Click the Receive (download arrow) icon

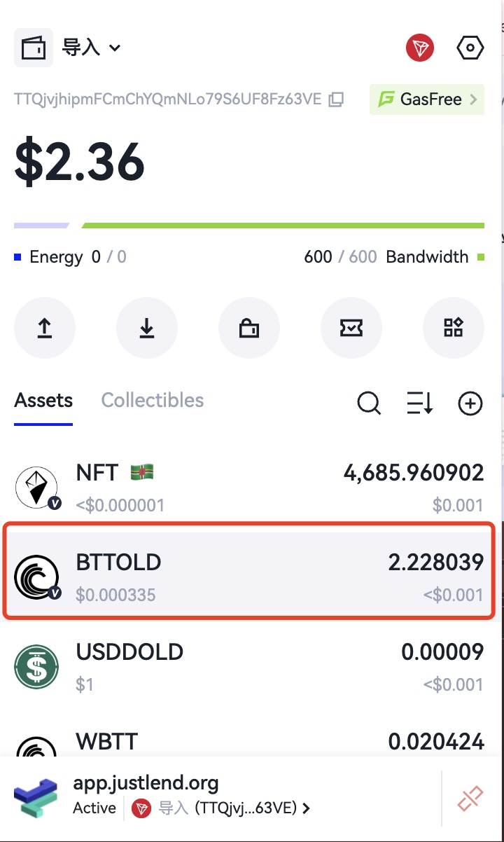tap(147, 328)
